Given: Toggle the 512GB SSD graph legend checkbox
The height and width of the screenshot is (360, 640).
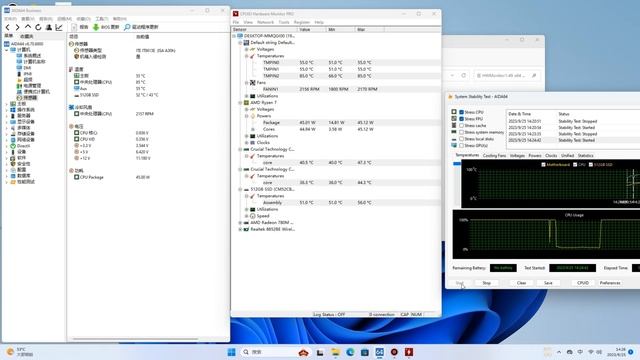Looking at the screenshot, I should coord(591,164).
